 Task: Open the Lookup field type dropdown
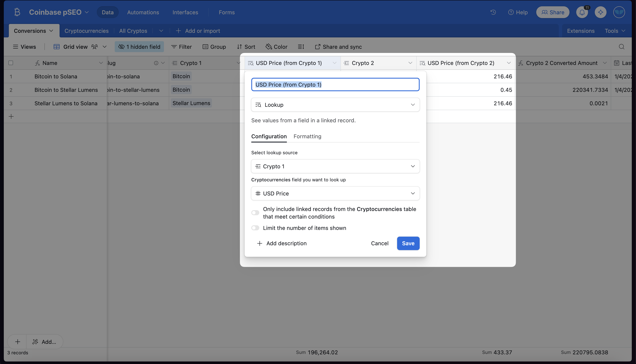click(x=335, y=105)
